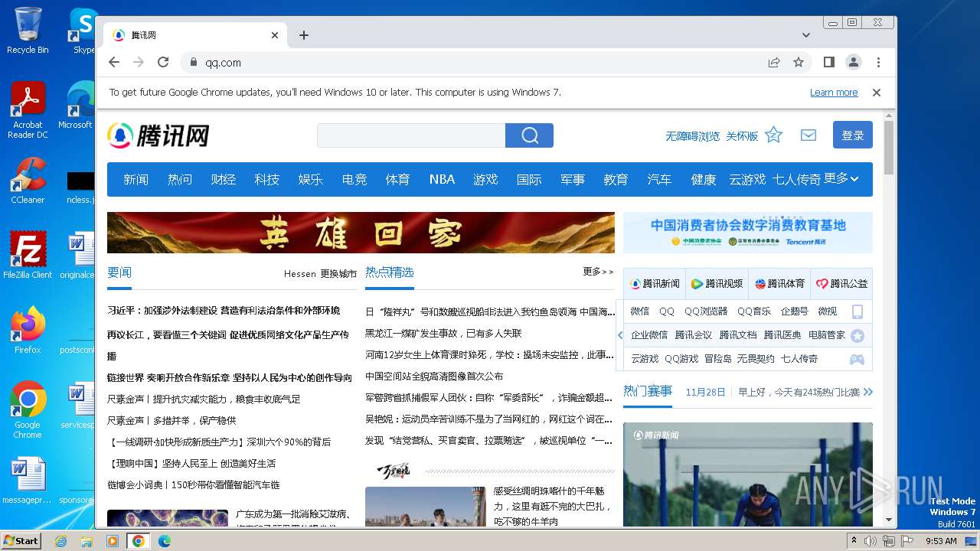
Task: Open the mail envelope icon
Action: (808, 135)
